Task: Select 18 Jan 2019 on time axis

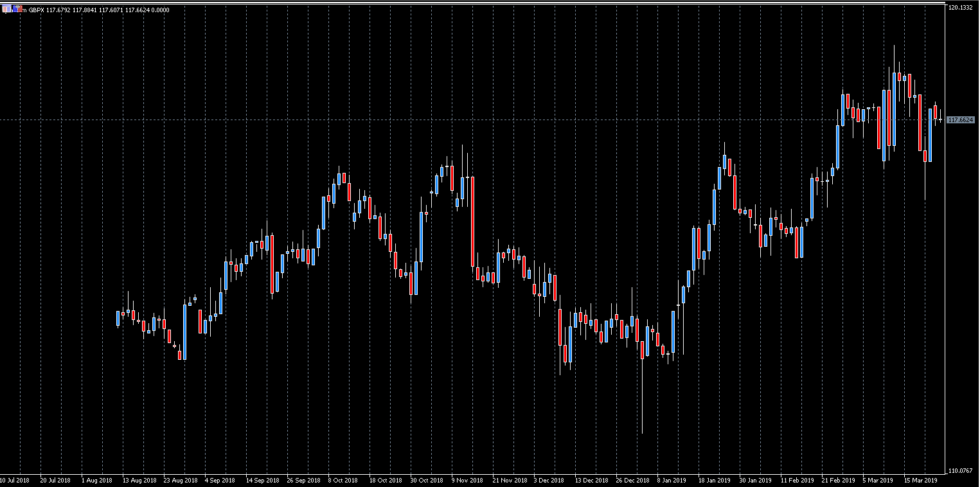Action: tap(715, 481)
